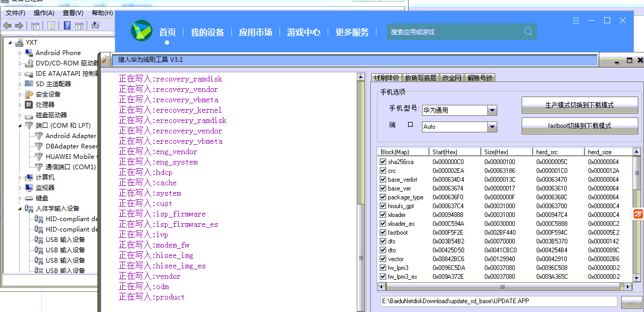
Task: Click the search magnifier icon in blue header
Action: pos(528,32)
